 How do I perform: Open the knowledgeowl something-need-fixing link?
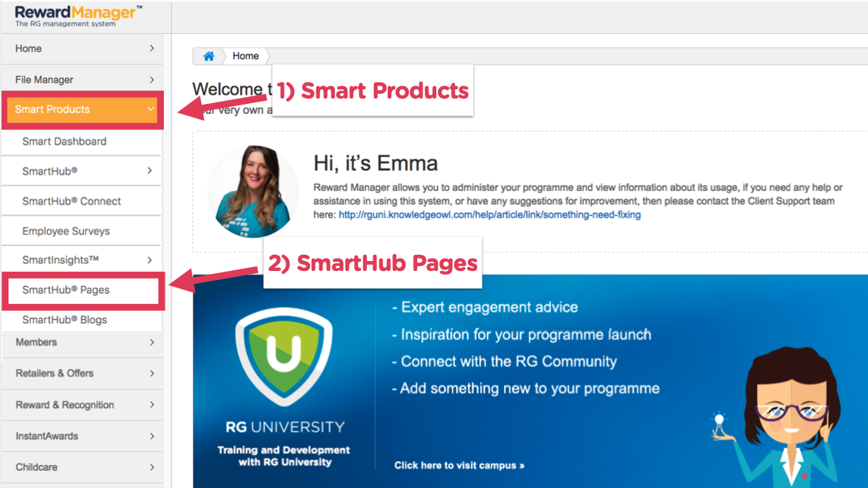(x=489, y=215)
